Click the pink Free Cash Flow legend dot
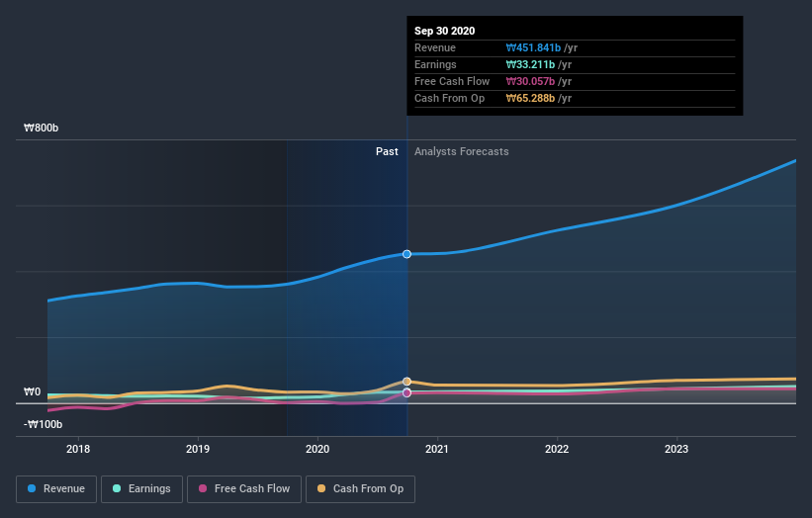 point(203,488)
